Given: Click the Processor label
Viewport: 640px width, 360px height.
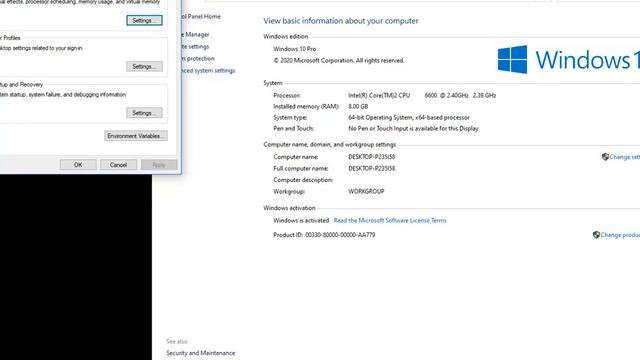Looking at the screenshot, I should 287,95.
